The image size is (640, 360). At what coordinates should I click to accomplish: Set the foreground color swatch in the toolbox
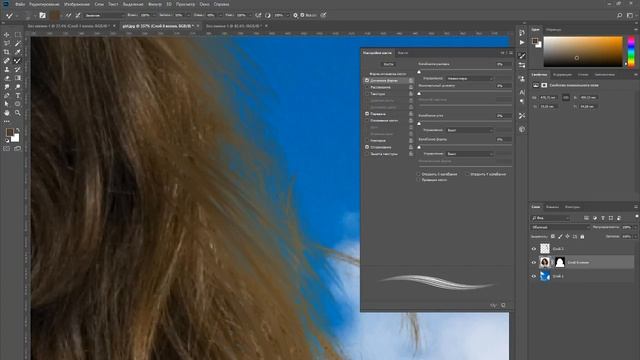[x=9, y=133]
